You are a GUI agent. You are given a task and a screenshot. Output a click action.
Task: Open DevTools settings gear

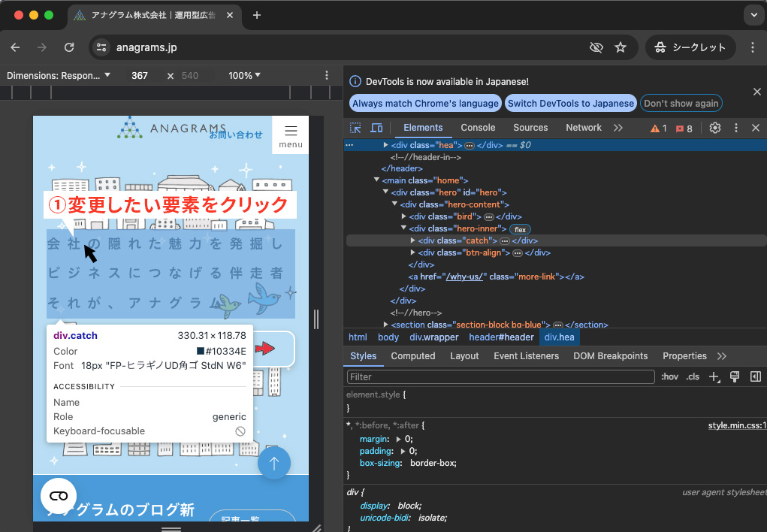pos(715,128)
